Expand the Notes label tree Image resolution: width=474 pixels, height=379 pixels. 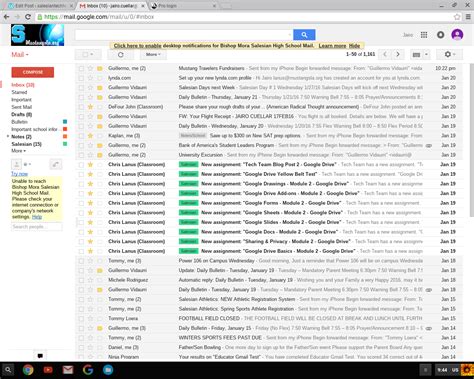(8, 137)
